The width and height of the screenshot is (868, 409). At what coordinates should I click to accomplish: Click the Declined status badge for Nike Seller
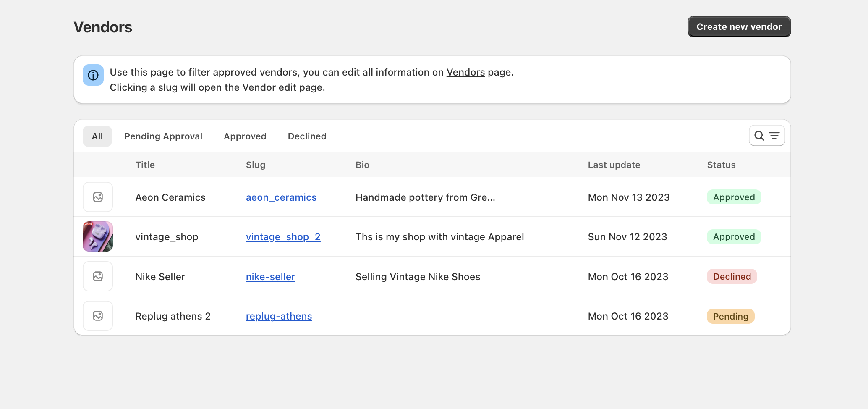(732, 276)
